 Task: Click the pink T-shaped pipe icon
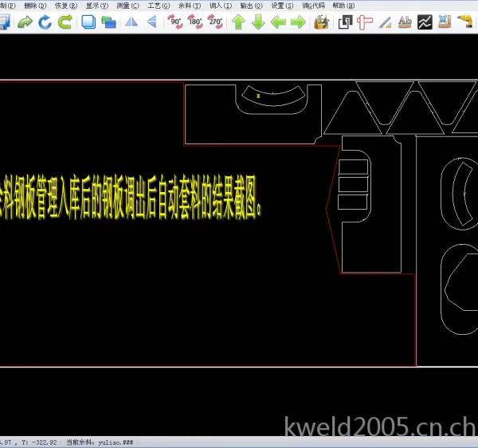tap(365, 22)
